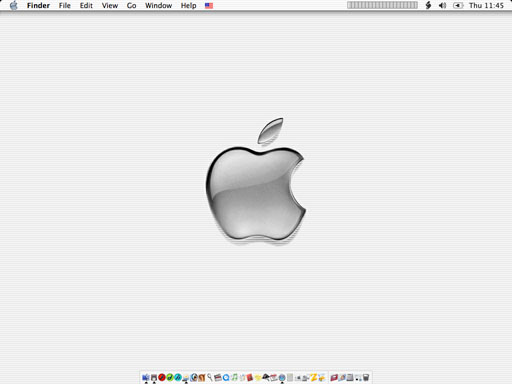
Task: Open the red folder in the Dock
Action: (334, 378)
